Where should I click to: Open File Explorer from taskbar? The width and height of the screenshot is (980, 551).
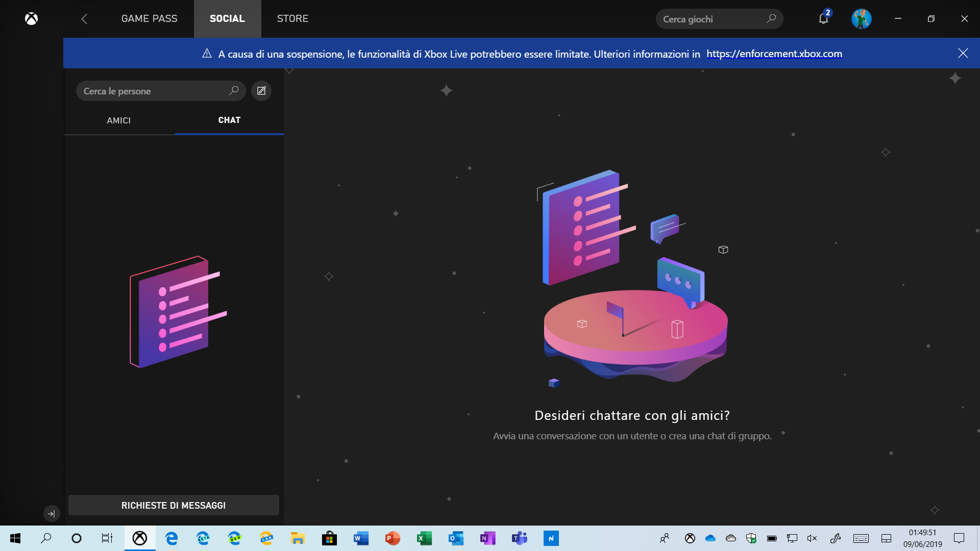tap(298, 538)
